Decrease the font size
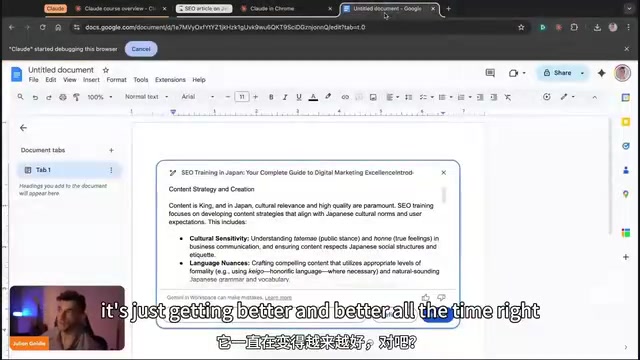Viewport: 640px width, 360px height. coord(228,97)
